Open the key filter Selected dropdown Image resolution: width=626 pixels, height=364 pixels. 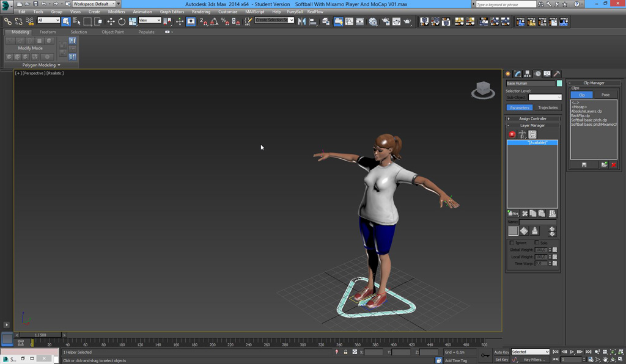[x=531, y=352]
